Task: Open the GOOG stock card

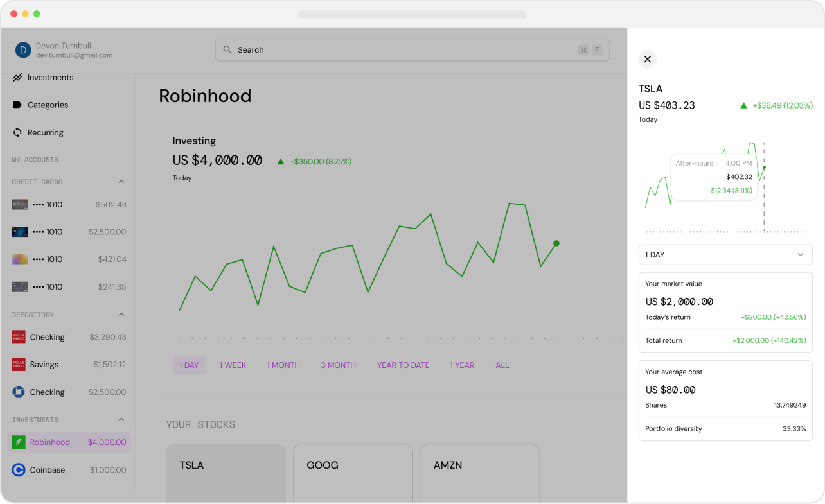Action: click(353, 473)
